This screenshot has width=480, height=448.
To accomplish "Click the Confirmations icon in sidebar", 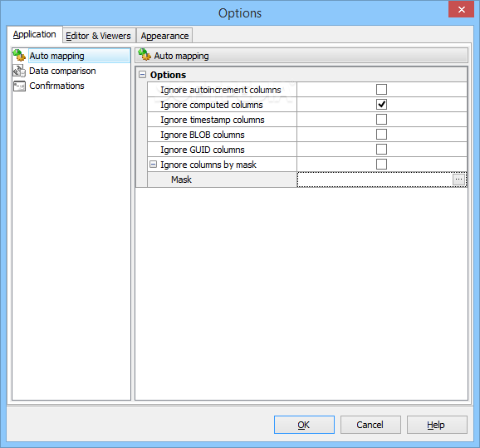I will tap(19, 86).
